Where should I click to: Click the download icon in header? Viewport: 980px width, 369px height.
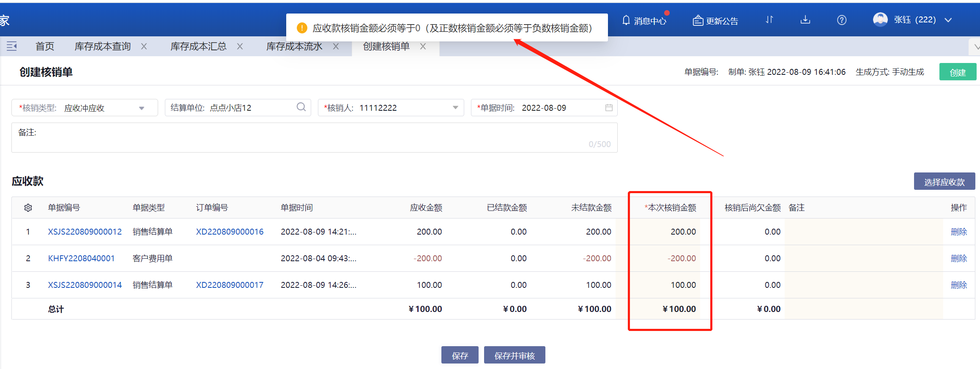(805, 20)
